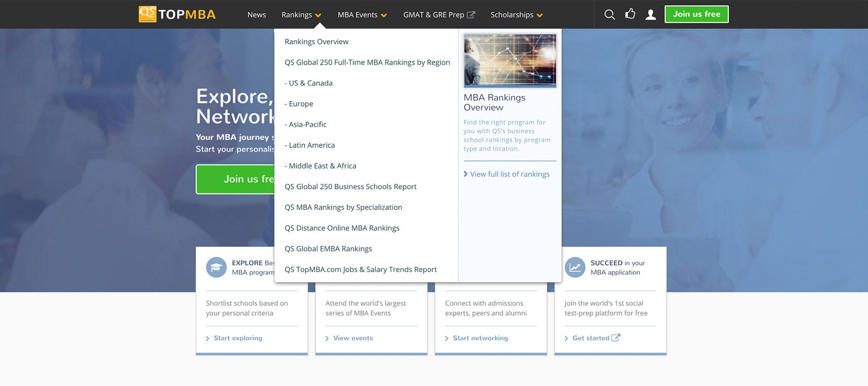Click the Get started link
Viewport: 868px width, 386px height.
tap(591, 338)
